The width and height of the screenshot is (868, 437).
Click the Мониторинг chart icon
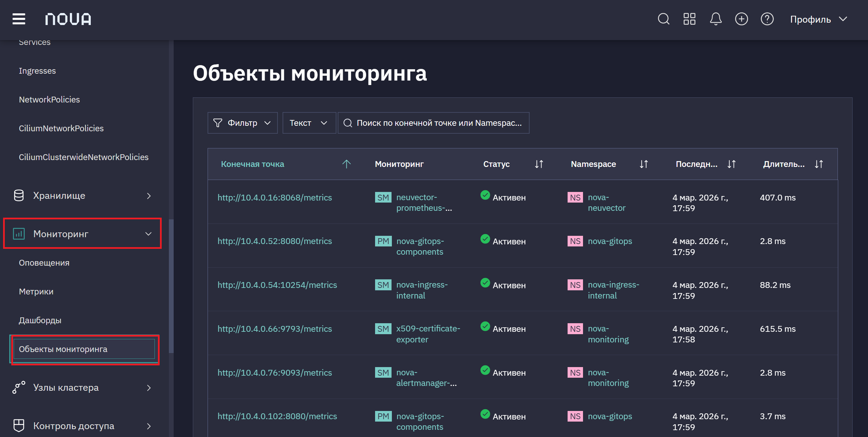(x=19, y=233)
